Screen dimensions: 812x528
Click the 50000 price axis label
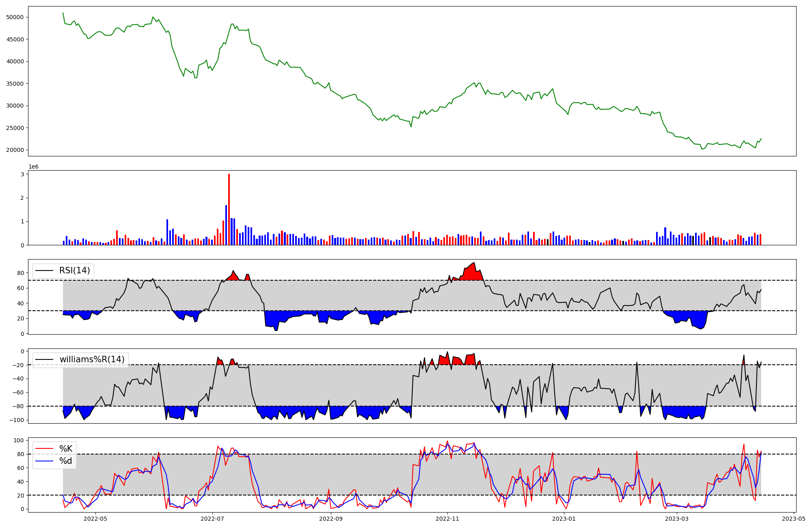[x=15, y=17]
